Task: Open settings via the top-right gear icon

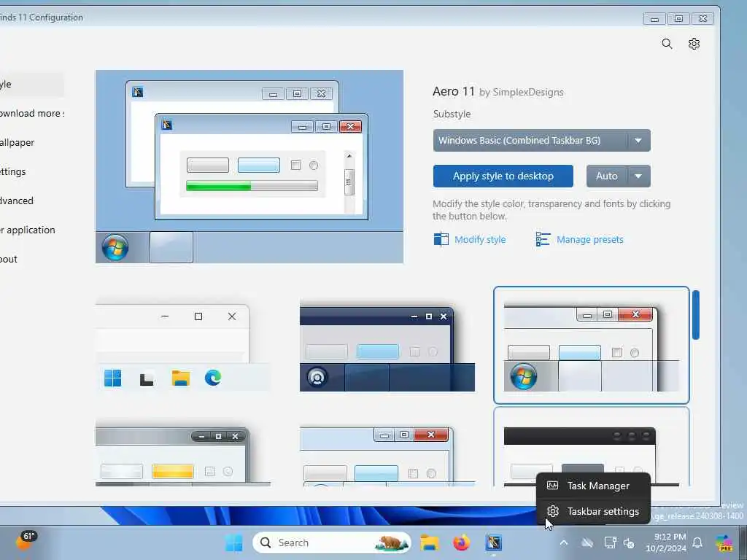Action: tap(694, 44)
